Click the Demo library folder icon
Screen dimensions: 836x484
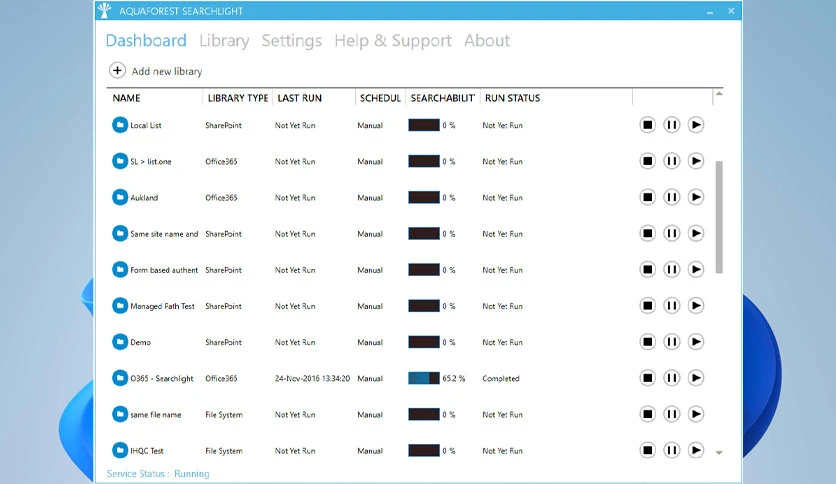coord(120,342)
